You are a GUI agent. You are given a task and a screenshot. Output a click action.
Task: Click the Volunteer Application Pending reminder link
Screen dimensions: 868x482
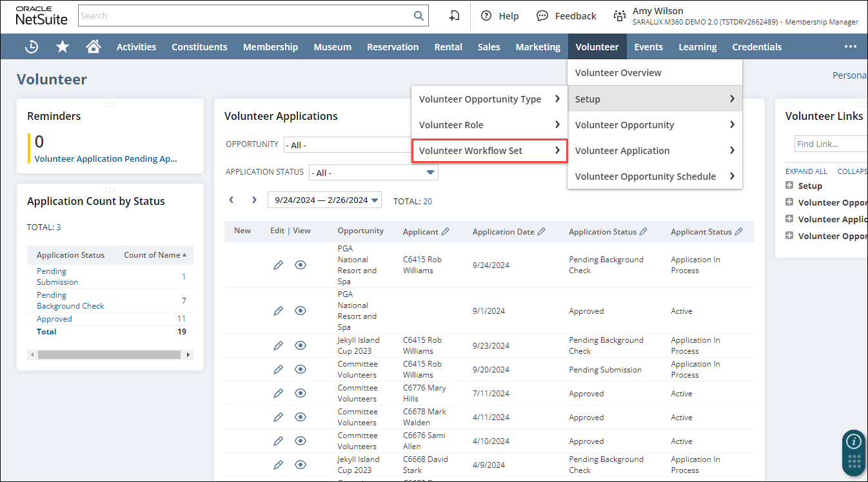point(105,159)
